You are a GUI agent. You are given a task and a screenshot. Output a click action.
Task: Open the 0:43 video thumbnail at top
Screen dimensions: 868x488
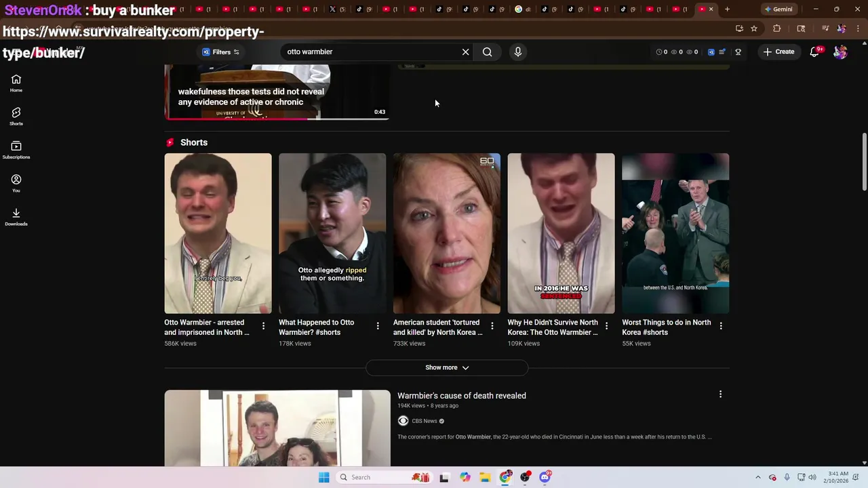point(277,92)
